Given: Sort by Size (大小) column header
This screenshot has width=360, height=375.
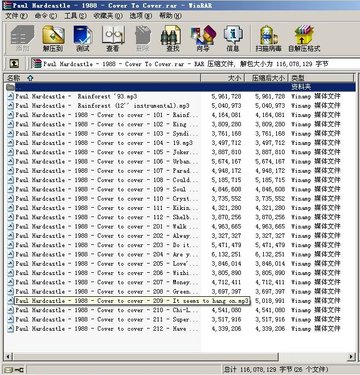Looking at the screenshot, I should (222, 78).
